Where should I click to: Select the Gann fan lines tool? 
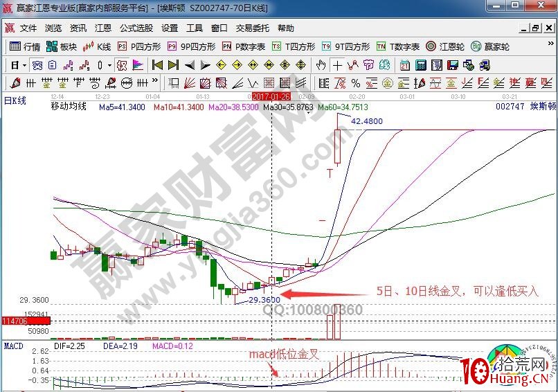click(x=190, y=83)
